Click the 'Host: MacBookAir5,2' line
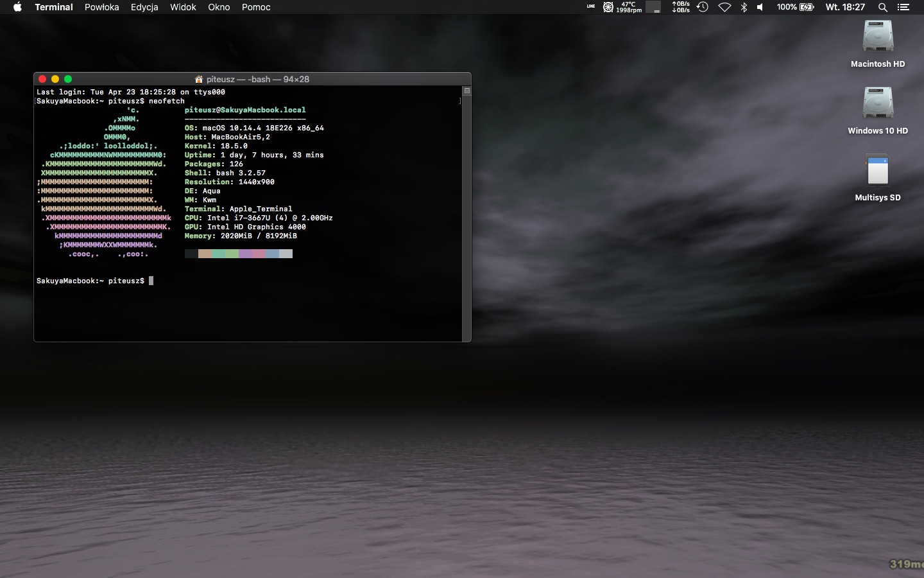 coord(227,137)
